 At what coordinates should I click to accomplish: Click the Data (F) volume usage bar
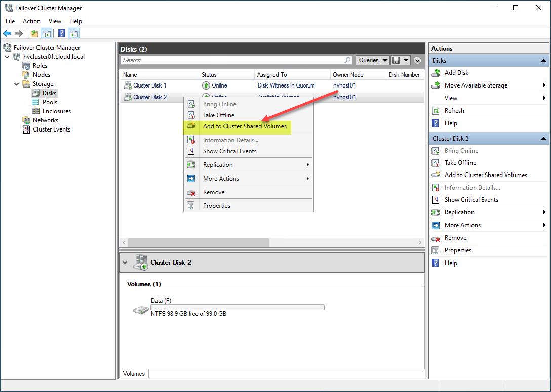[x=238, y=308]
